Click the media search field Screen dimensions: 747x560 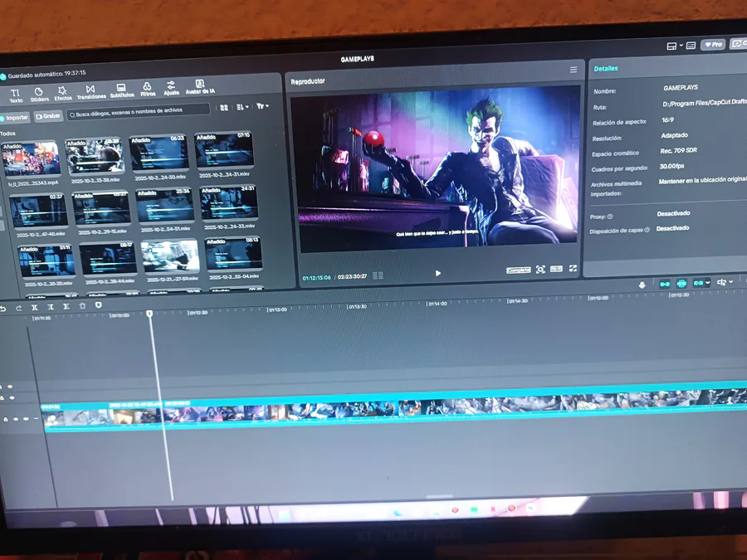click(x=138, y=111)
